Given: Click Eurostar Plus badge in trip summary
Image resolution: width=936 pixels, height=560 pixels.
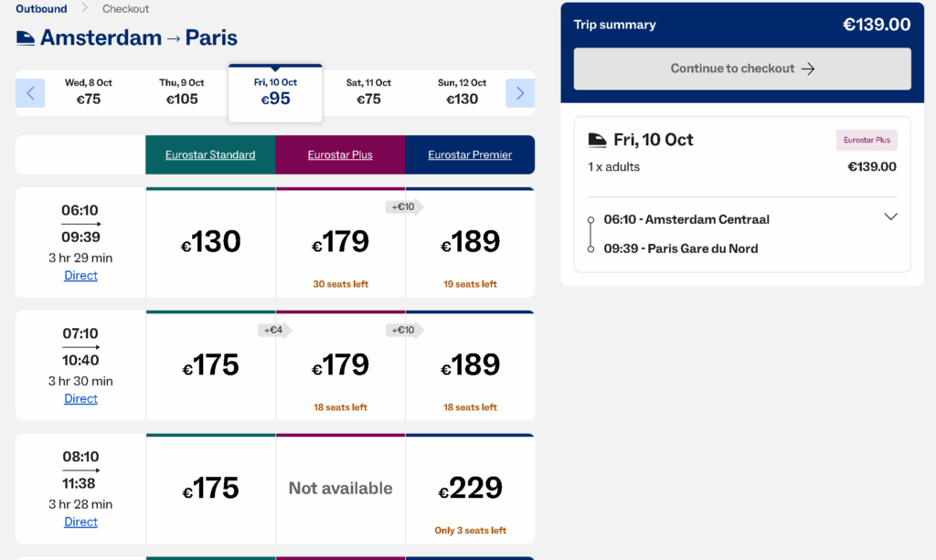Looking at the screenshot, I should point(867,140).
